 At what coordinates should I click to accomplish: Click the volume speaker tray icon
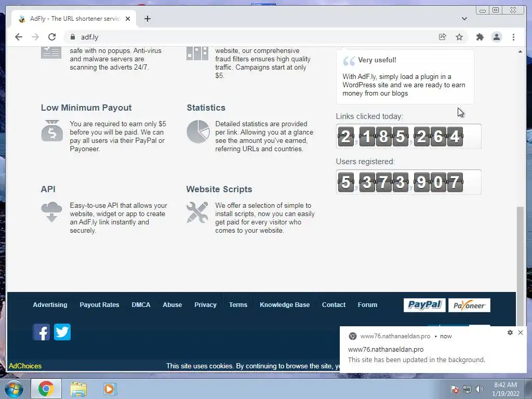(479, 390)
